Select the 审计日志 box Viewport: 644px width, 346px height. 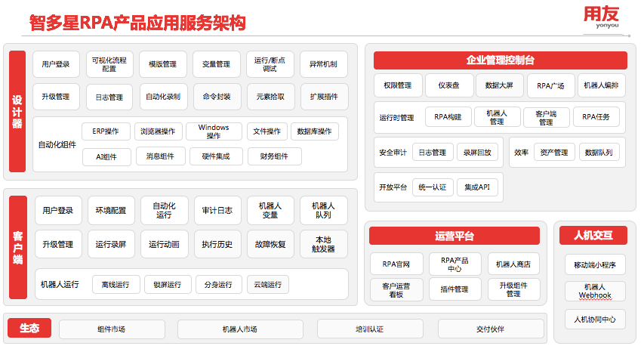click(217, 210)
